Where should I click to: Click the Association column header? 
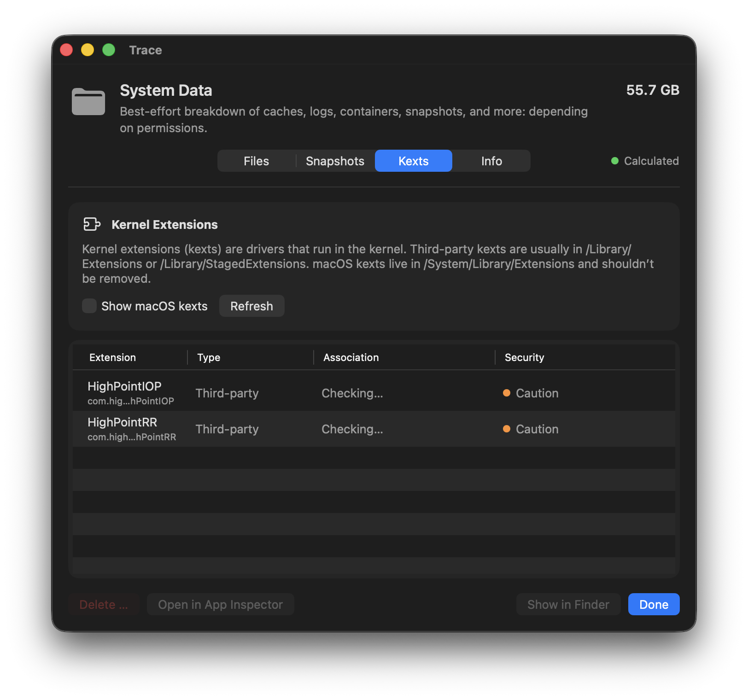(351, 357)
